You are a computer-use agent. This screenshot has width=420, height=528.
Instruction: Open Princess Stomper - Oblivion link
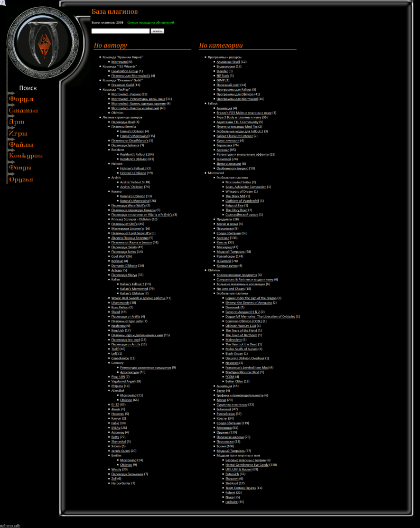131,219
